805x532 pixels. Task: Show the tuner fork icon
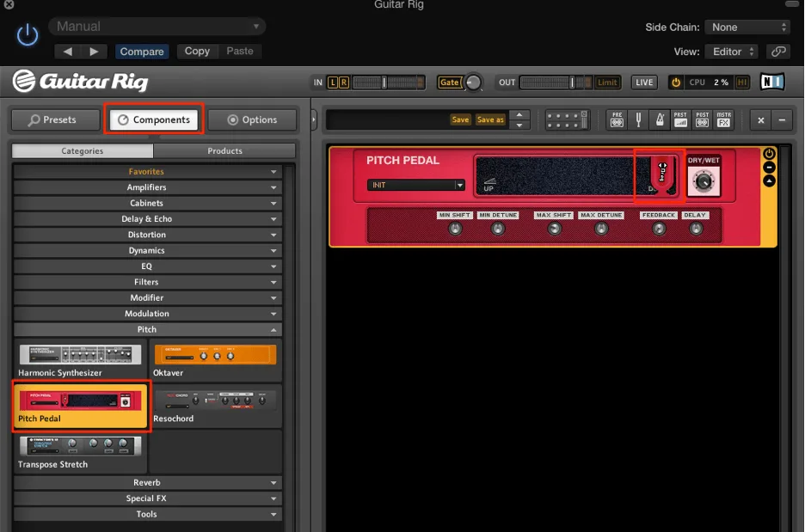(639, 119)
